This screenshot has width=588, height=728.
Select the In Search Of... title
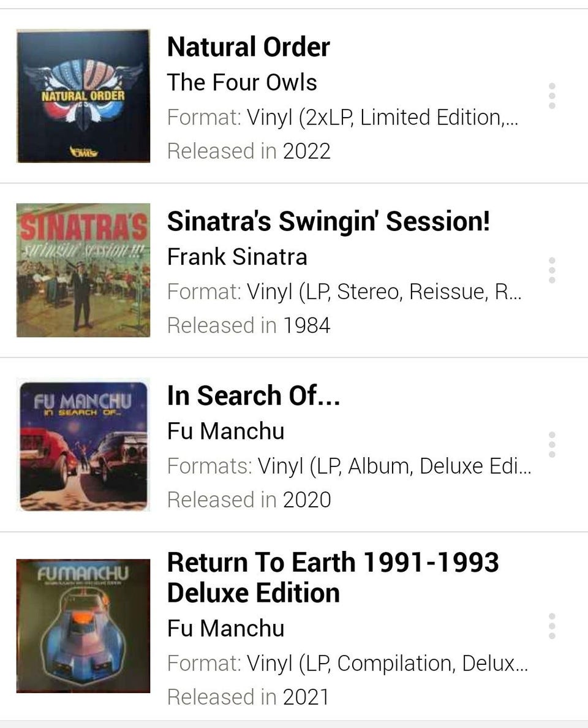tap(253, 396)
